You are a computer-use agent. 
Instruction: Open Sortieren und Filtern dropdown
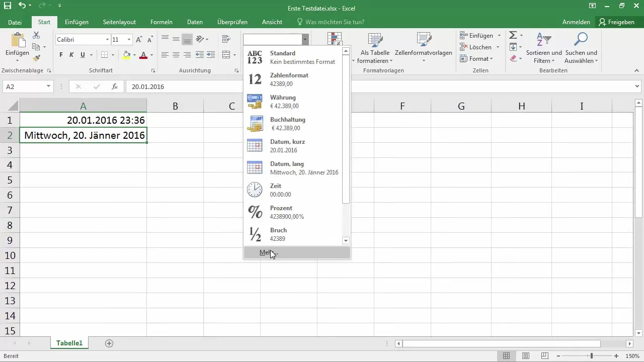(x=544, y=48)
